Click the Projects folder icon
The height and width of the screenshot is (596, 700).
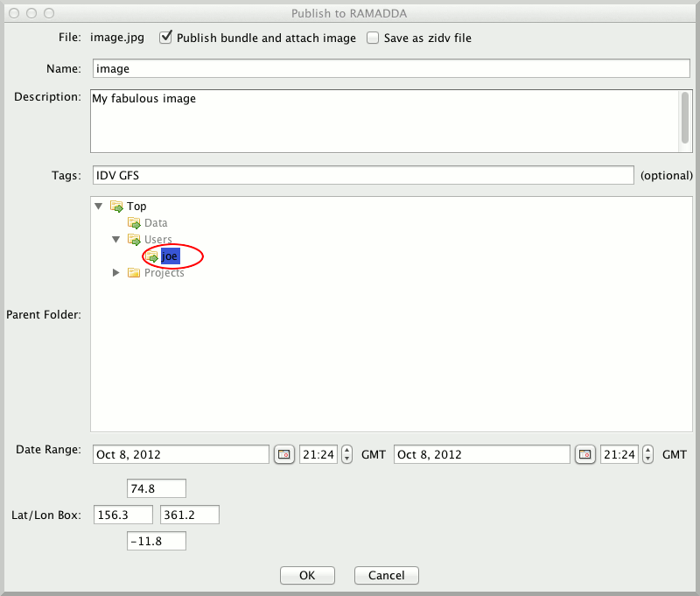134,273
